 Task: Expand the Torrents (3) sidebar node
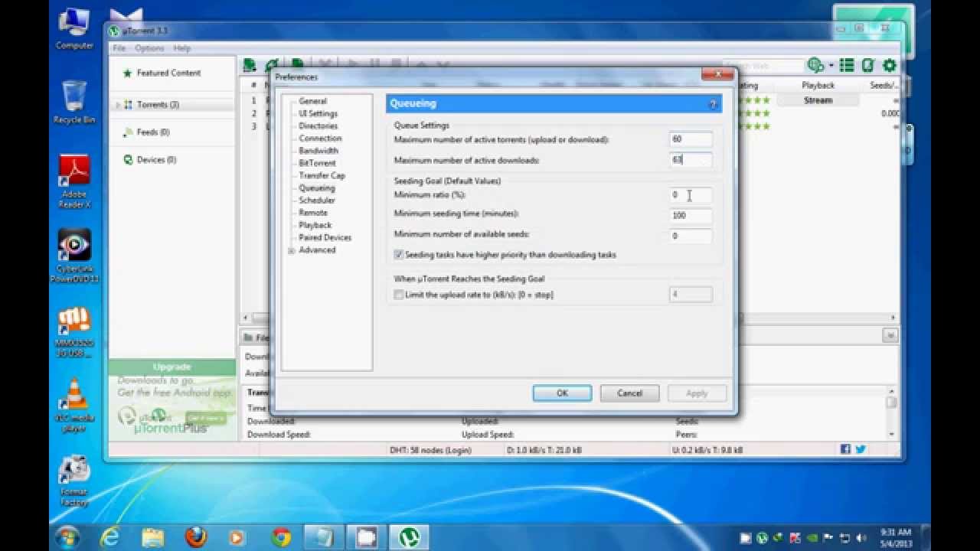tap(118, 105)
